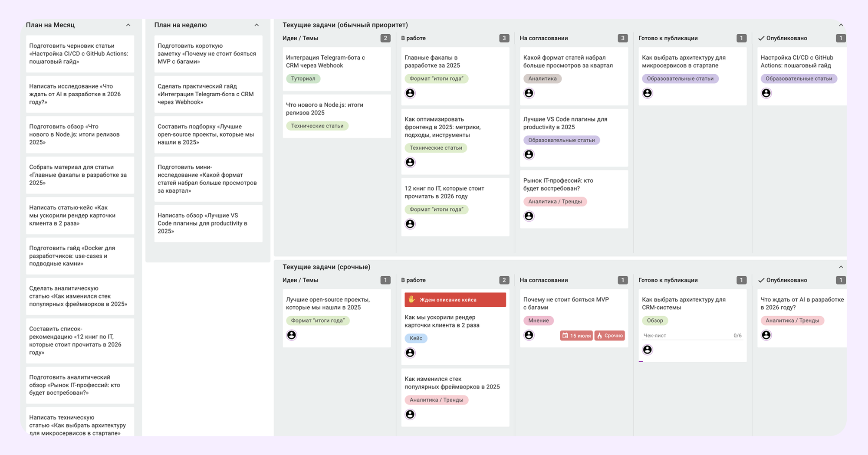Collapse «Текущие задачи (обычный приоритет)» board

[841, 25]
